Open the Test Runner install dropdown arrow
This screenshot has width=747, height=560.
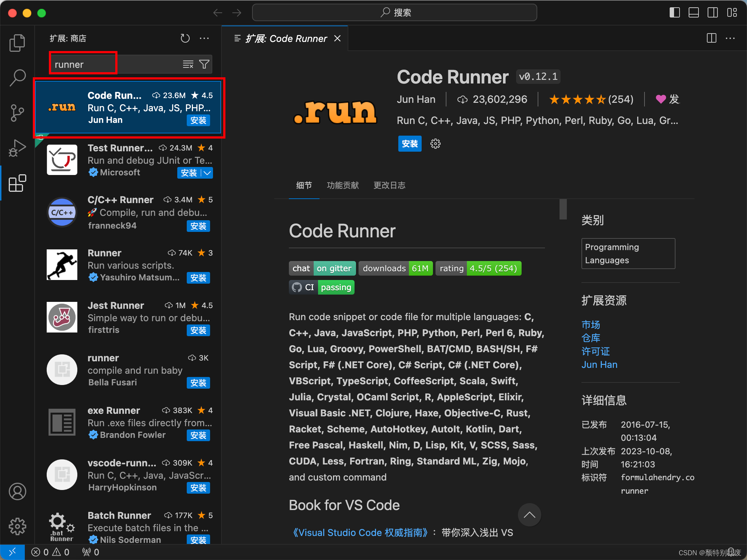pyautogui.click(x=207, y=173)
